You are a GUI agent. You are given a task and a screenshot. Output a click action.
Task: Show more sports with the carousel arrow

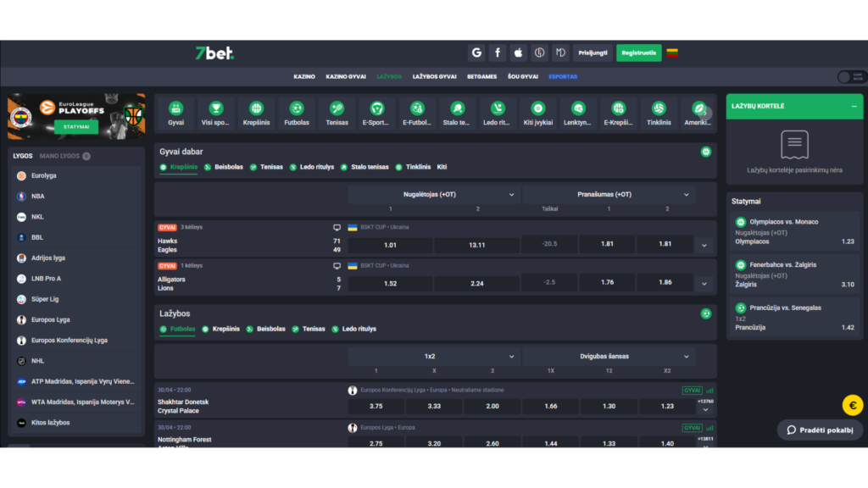(x=704, y=114)
